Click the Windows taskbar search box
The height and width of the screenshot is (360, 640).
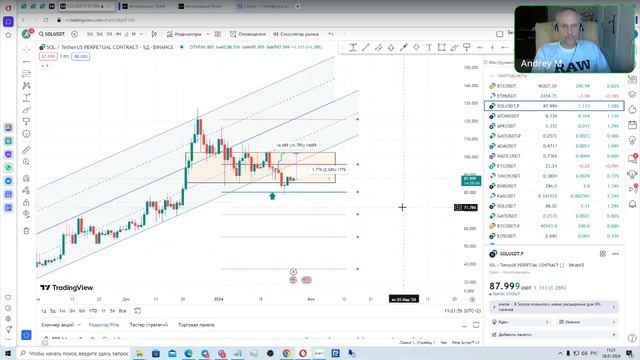click(73, 353)
